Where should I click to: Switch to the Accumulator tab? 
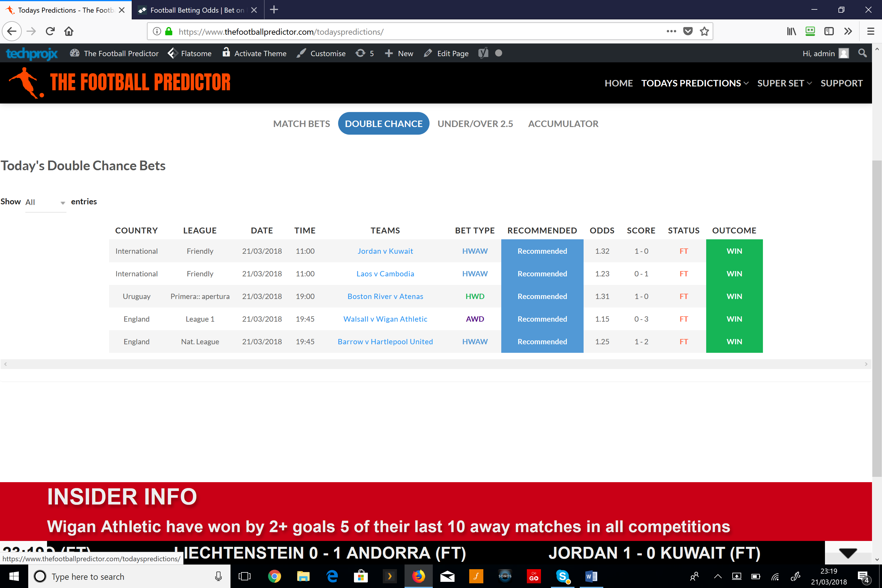[563, 124]
